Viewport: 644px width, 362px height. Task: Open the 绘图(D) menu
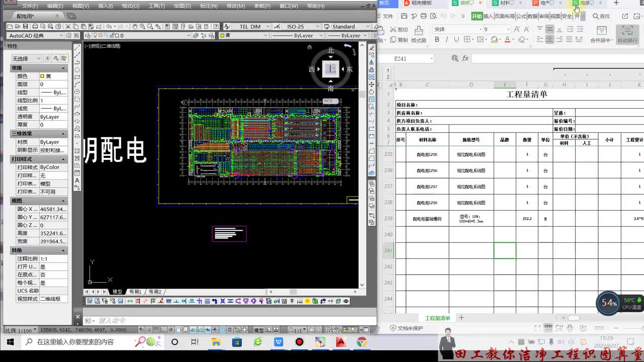click(182, 6)
